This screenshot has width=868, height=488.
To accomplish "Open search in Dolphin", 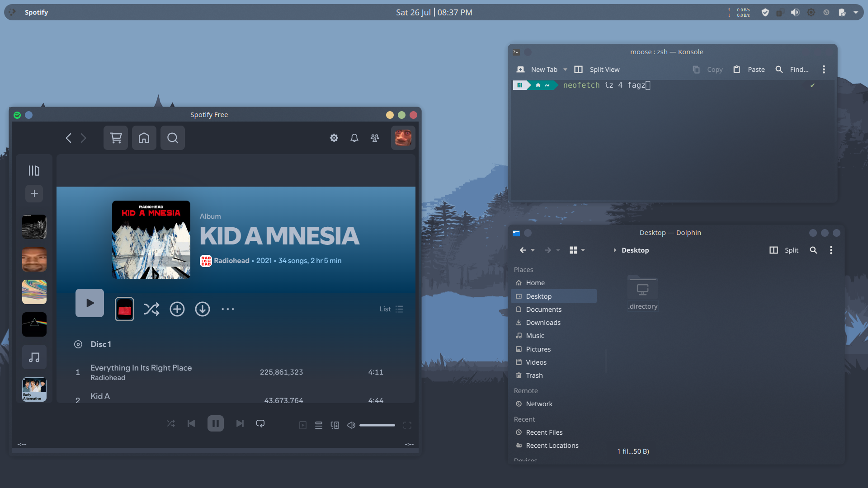I will [x=813, y=250].
